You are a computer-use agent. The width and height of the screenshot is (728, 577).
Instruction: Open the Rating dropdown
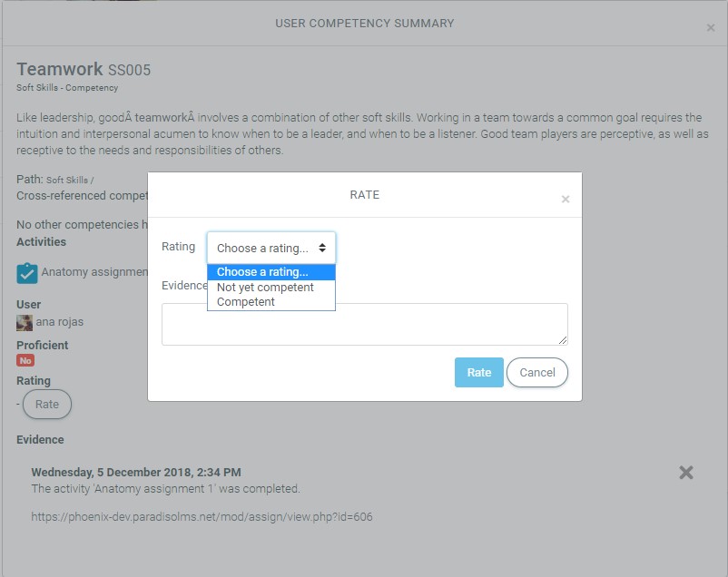(271, 248)
